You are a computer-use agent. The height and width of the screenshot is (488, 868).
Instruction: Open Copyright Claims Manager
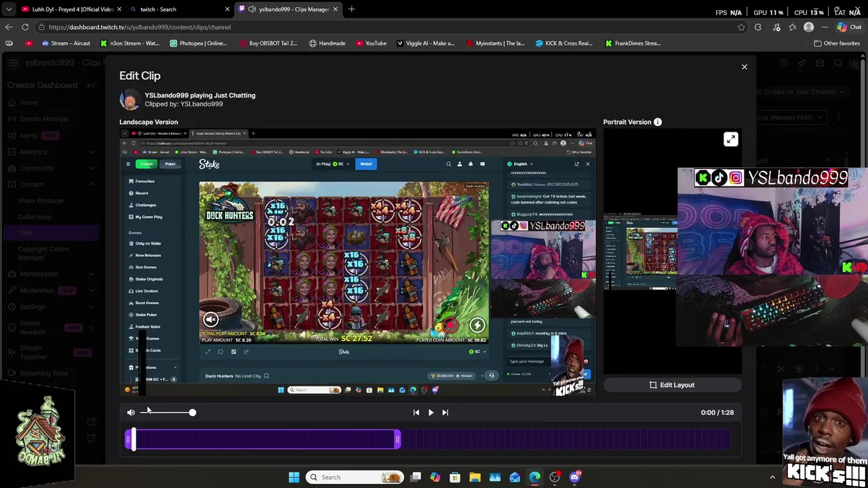coord(43,253)
